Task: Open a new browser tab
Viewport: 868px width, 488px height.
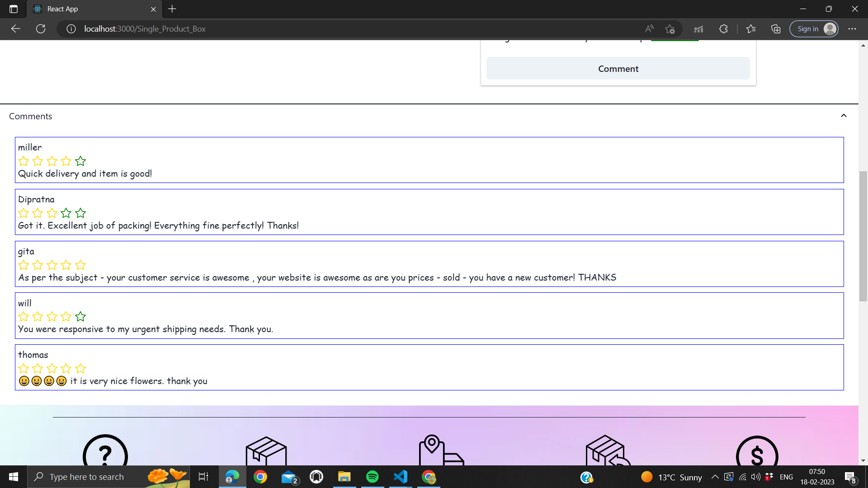Action: click(172, 9)
